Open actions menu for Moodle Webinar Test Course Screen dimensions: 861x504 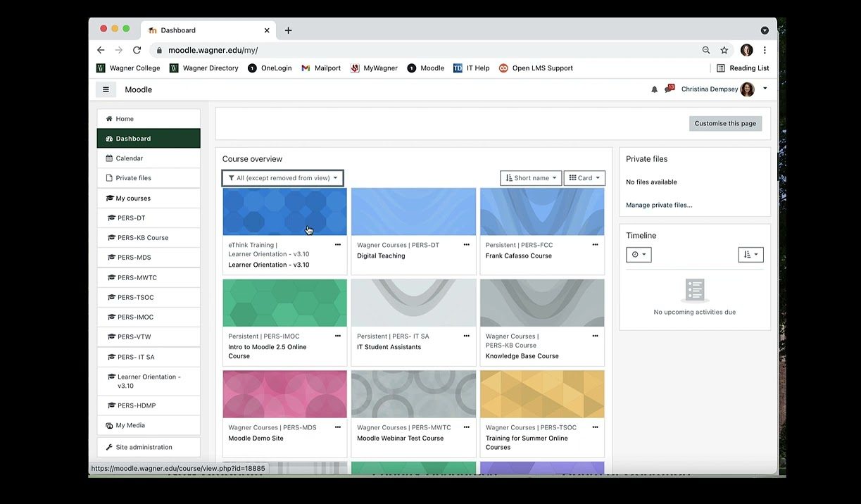click(x=466, y=427)
